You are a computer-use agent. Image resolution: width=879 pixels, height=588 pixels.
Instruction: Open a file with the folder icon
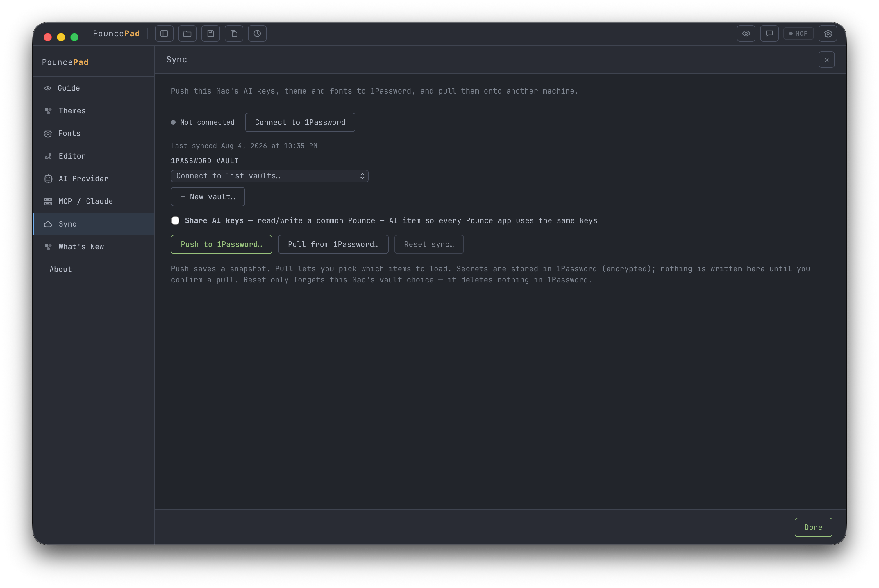(x=187, y=33)
